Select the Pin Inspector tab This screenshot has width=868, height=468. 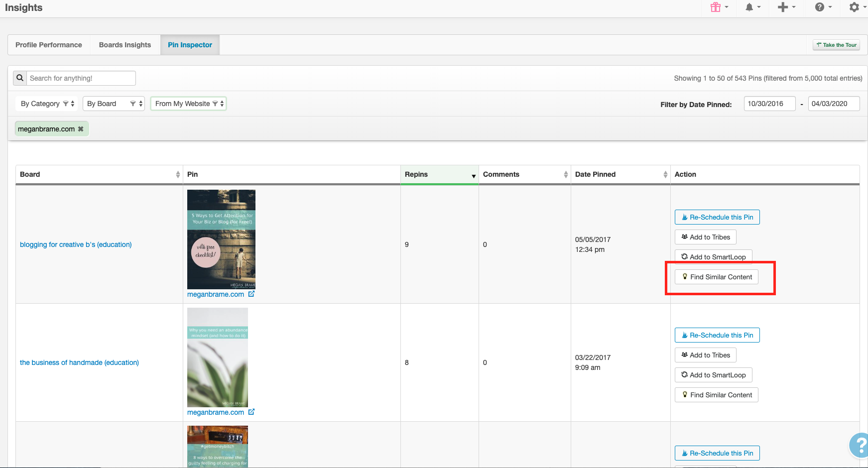coord(190,45)
